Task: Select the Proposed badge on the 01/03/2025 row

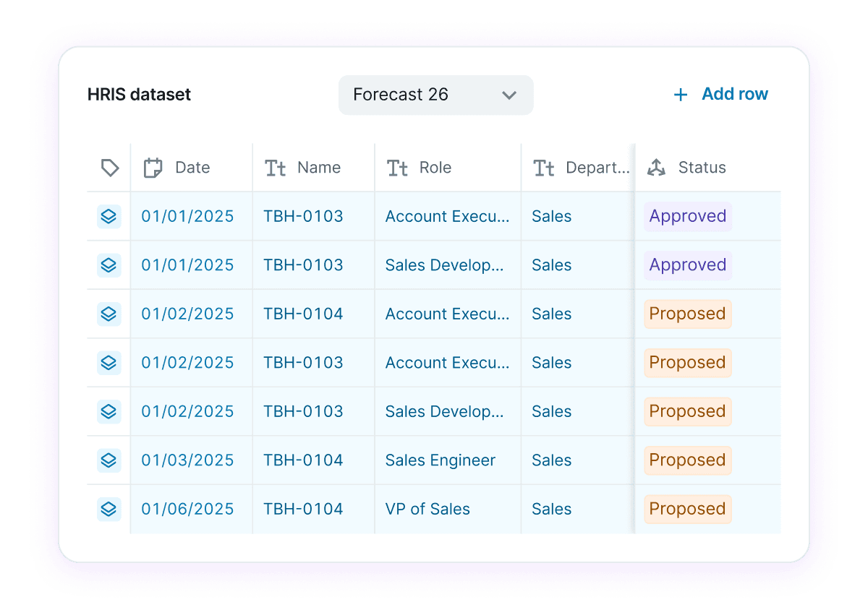Action: click(687, 460)
